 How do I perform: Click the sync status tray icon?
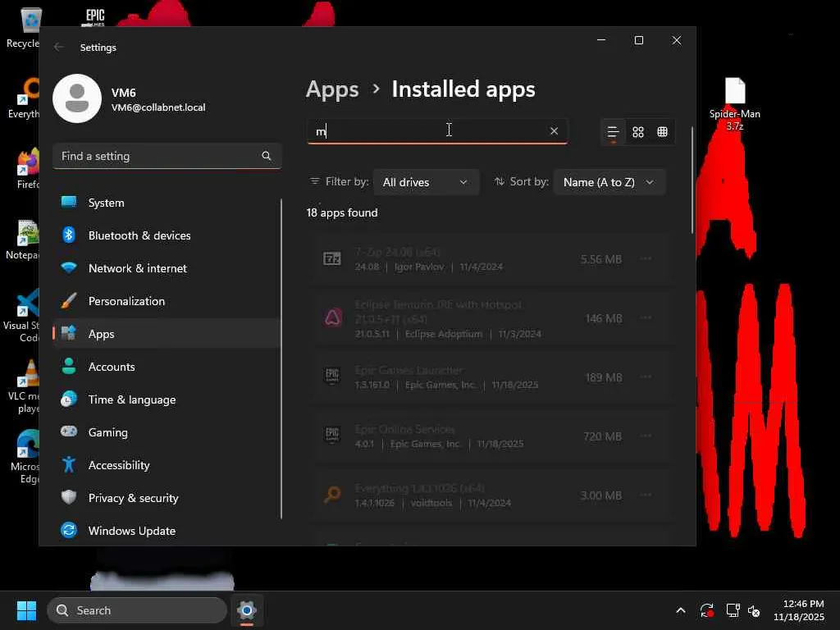[706, 610]
